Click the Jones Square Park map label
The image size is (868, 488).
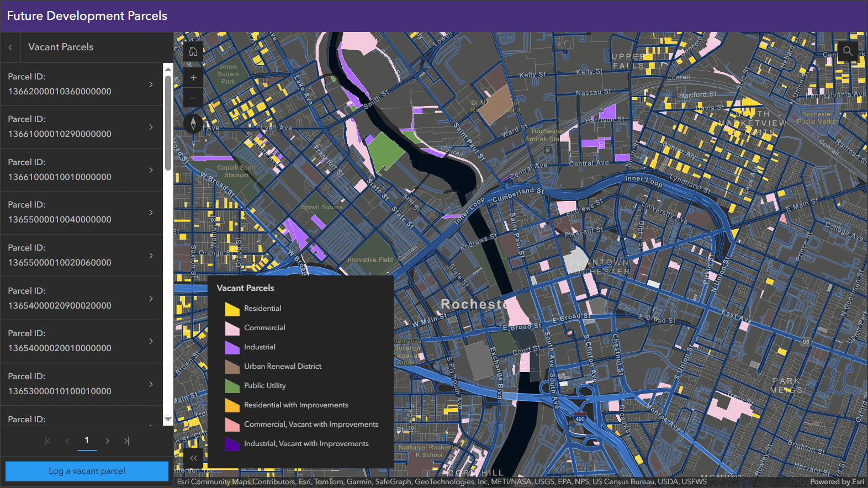(228, 74)
